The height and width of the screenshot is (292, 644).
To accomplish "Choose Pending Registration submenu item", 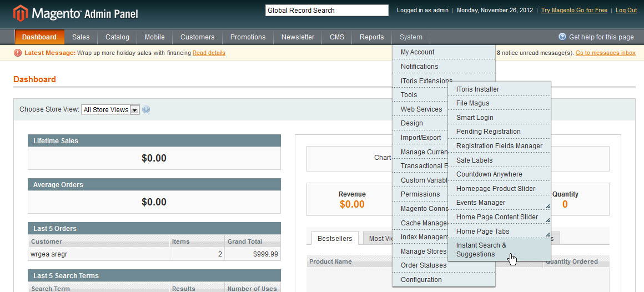I will tap(499, 132).
